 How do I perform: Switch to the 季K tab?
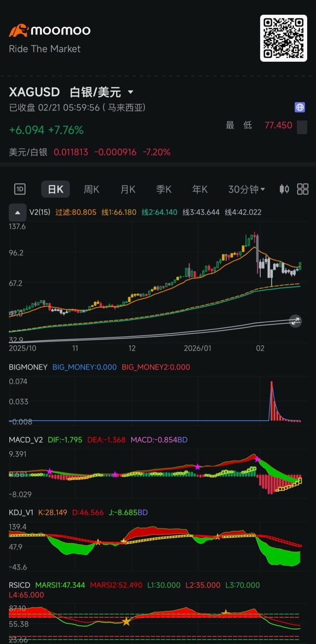[x=164, y=189]
